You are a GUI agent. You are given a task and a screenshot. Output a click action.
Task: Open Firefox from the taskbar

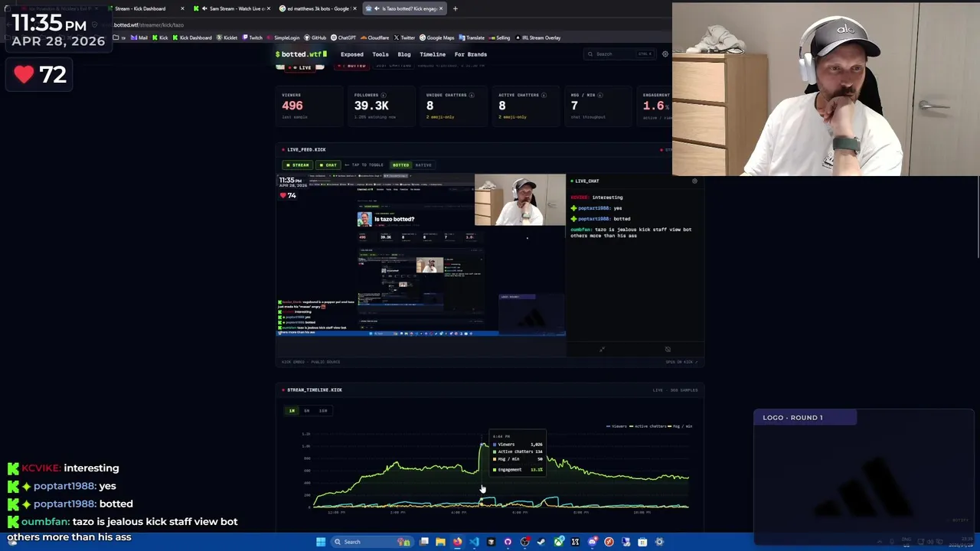tap(458, 542)
